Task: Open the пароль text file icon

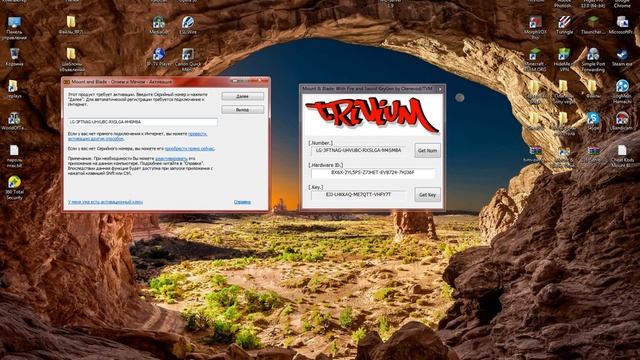Action: 14,156
